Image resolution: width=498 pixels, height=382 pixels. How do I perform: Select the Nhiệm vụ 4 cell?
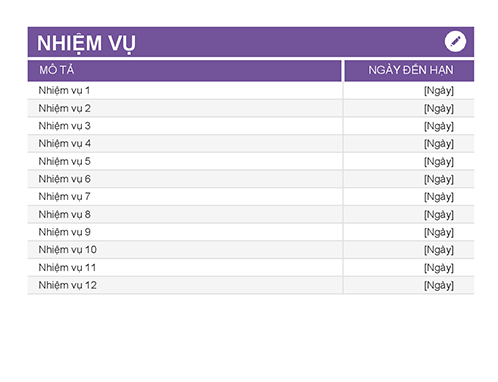185,144
